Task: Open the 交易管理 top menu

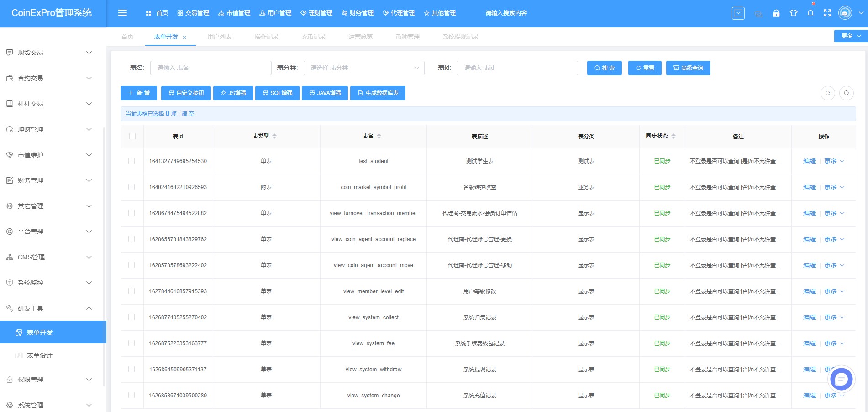Action: coord(193,13)
